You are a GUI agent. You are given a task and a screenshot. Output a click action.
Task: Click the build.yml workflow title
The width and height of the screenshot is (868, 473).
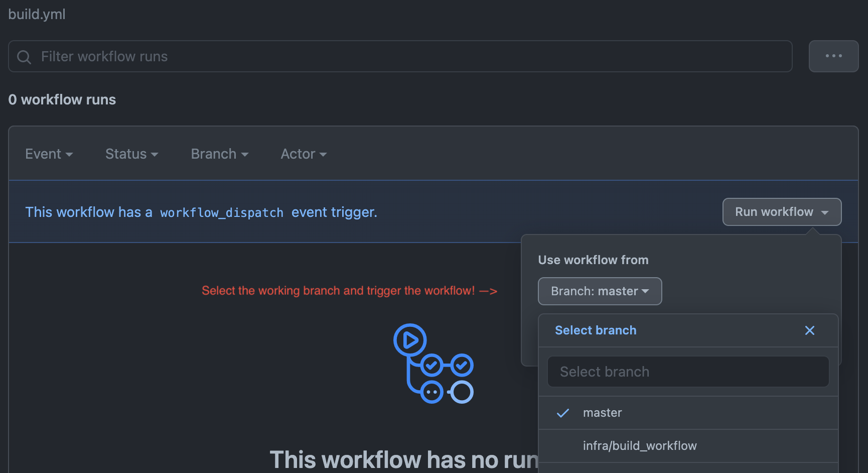pos(37,14)
